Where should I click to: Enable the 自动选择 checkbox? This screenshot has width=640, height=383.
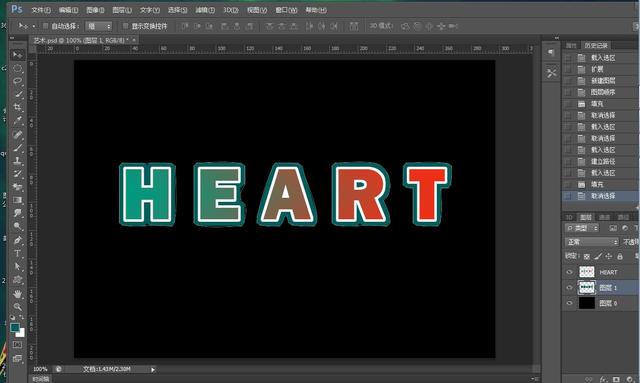(x=45, y=26)
